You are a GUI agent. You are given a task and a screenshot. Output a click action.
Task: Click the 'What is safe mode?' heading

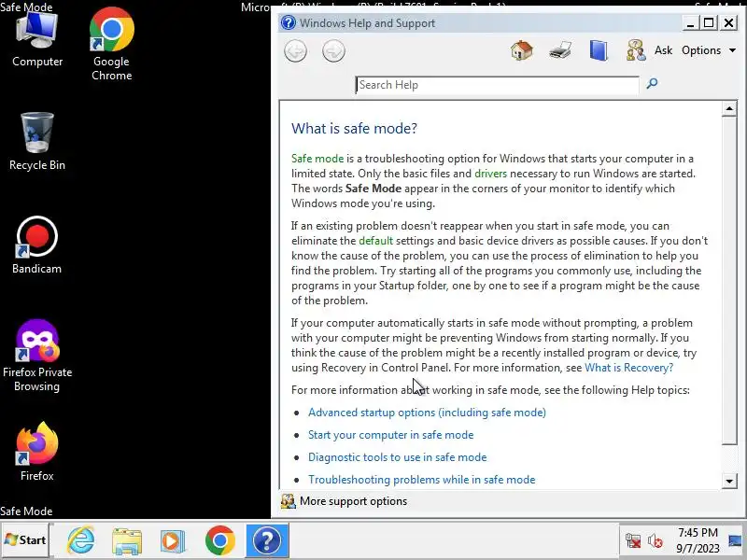[x=354, y=129]
